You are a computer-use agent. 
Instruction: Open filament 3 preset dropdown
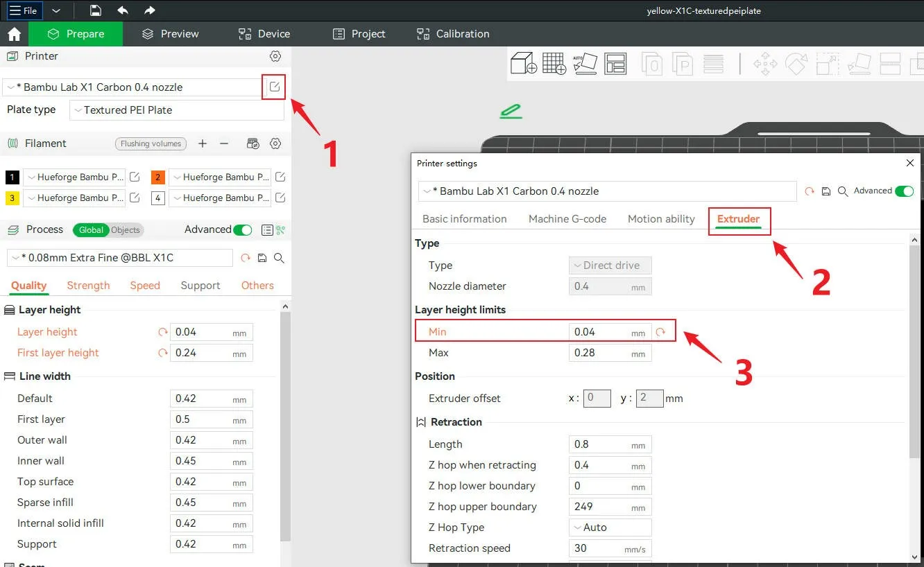pyautogui.click(x=74, y=198)
